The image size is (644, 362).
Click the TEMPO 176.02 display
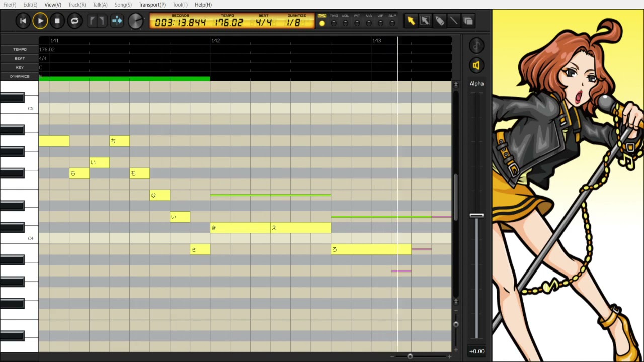[x=229, y=21]
